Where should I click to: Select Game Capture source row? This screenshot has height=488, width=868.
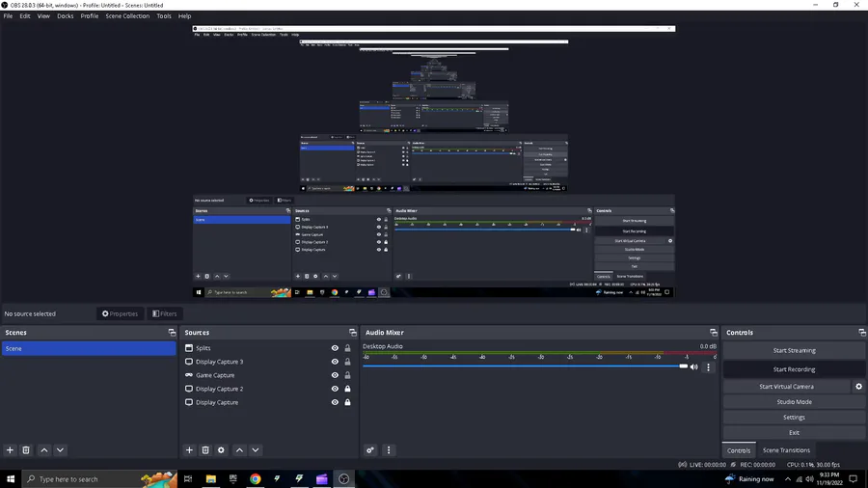tap(269, 375)
